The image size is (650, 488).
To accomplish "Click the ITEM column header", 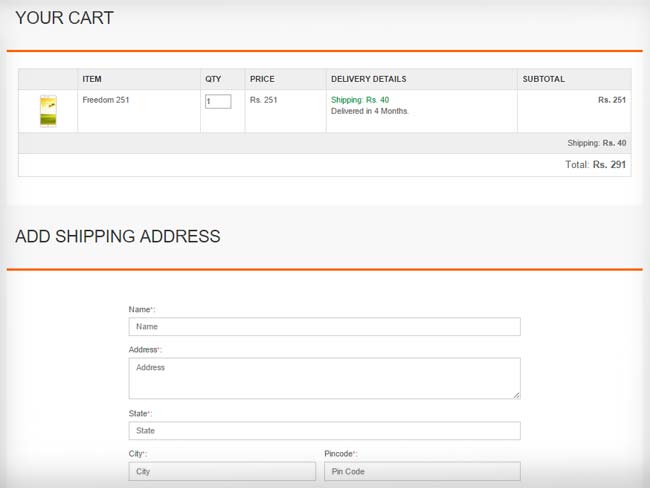I will 92,79.
